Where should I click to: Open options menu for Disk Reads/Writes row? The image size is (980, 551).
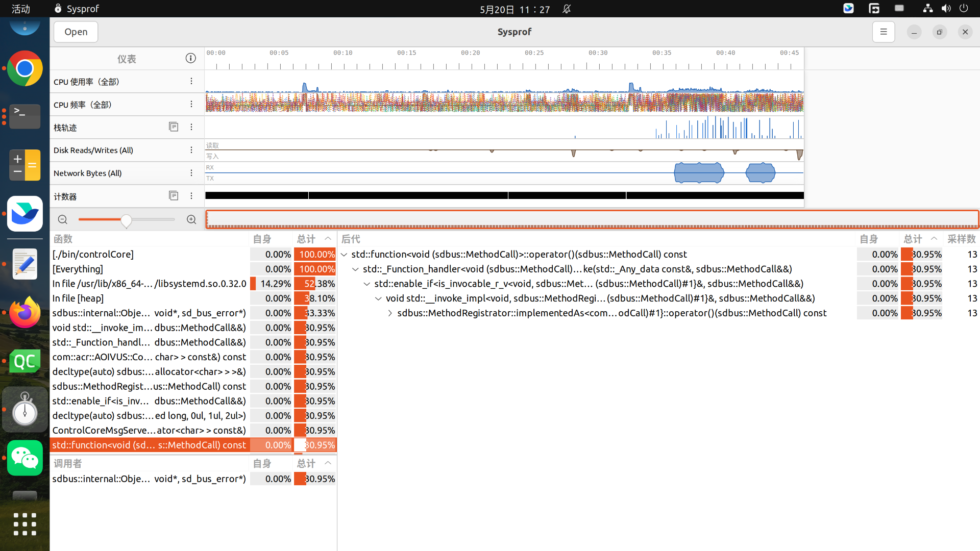coord(191,150)
